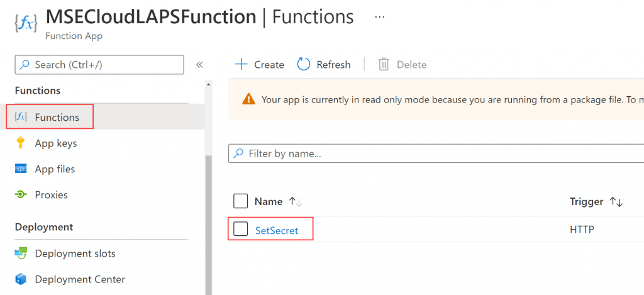The image size is (644, 295).
Task: Click the Deployment section heading
Action: click(x=44, y=227)
